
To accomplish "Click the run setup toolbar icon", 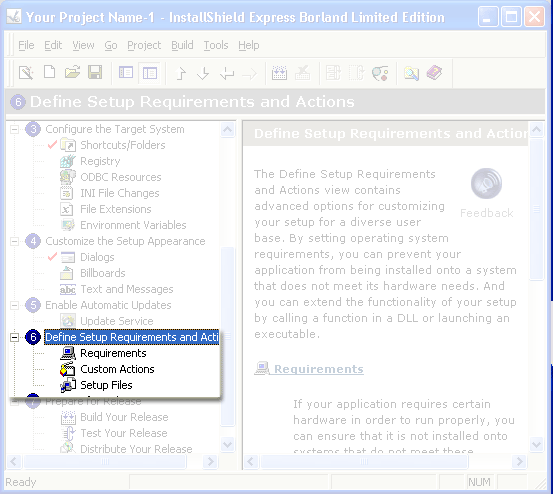I will coord(333,73).
